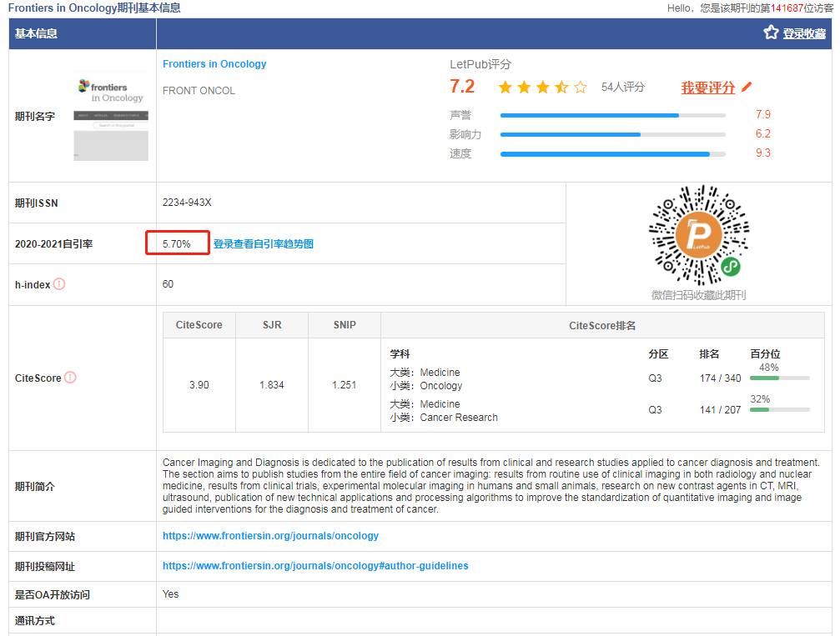Screen dimensions: 840x636
Task: Select the fifth empty rating star
Action: (581, 87)
